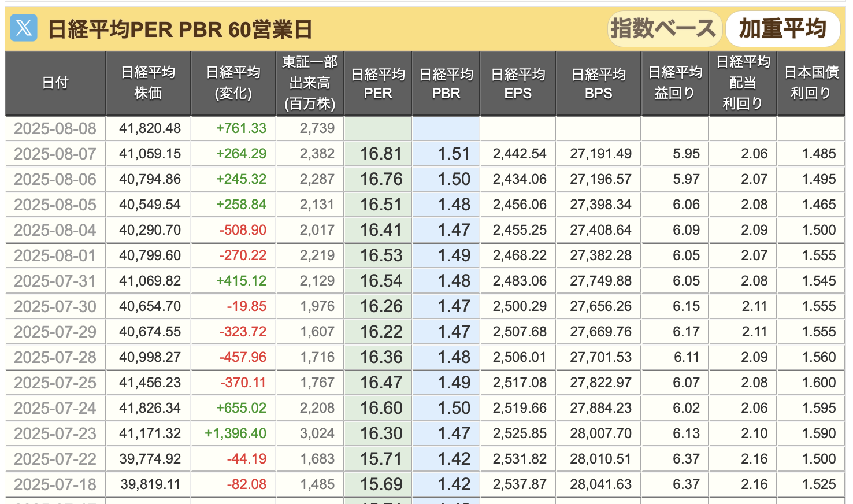Select the date 2025-07-23
Image resolution: width=853 pixels, height=504 pixels.
pos(55,433)
